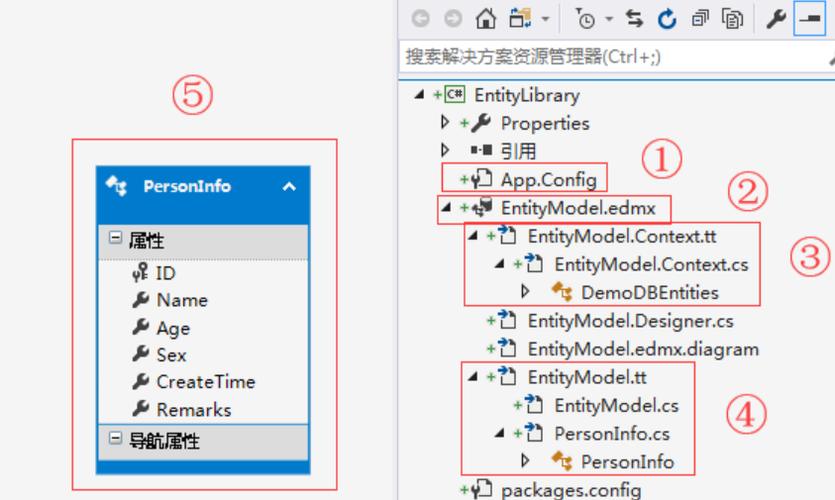Click the Forward navigation arrow in toolbar
The image size is (835, 500).
tap(453, 19)
